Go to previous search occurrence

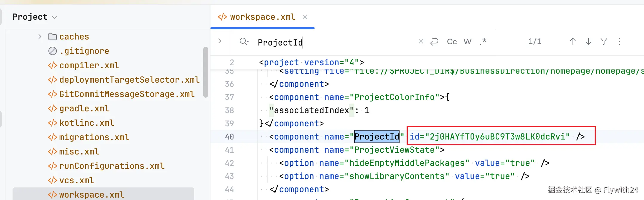click(573, 41)
